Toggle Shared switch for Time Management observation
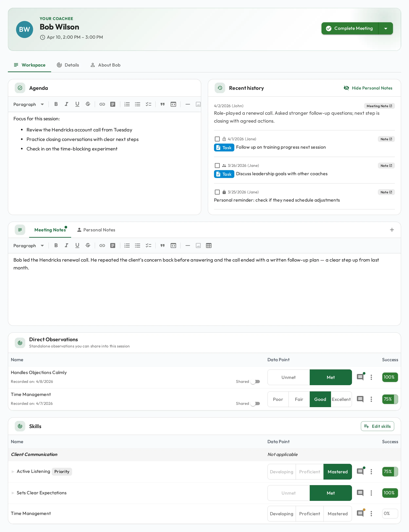This screenshot has width=409, height=532. (255, 404)
